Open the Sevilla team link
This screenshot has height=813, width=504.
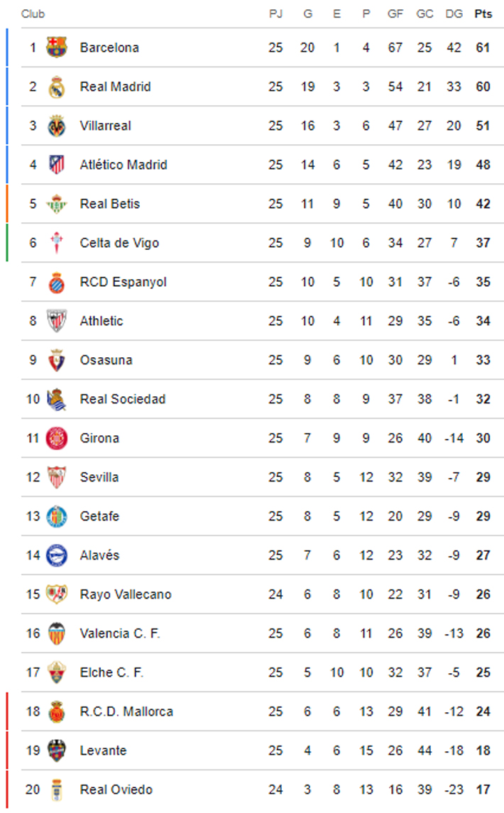[99, 477]
